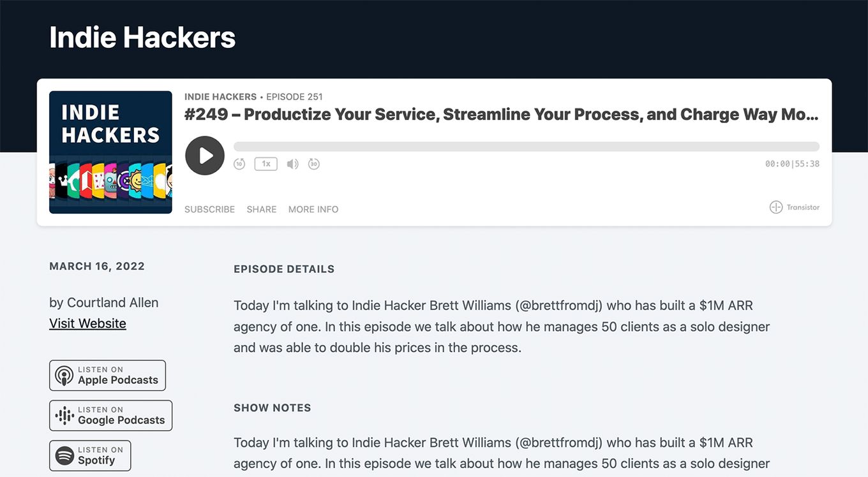The width and height of the screenshot is (868, 477).
Task: Click the Indie Hackers page title
Action: pos(142,37)
